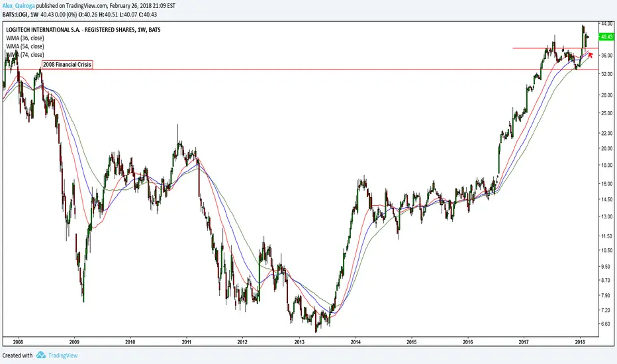This screenshot has height=364, width=617.
Task: Click the 44.00 price axis label
Action: pos(607,24)
